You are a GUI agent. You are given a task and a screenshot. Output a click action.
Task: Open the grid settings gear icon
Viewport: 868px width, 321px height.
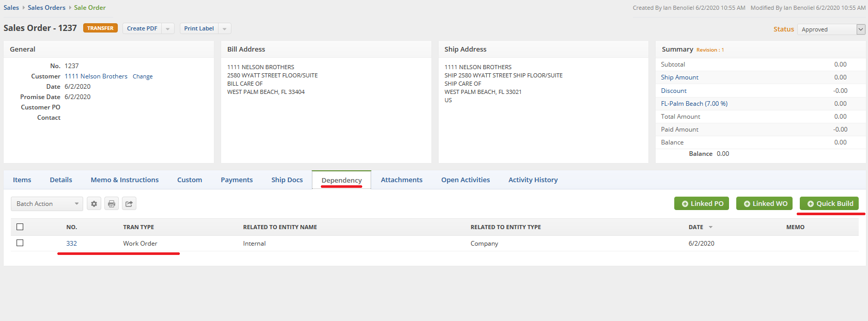click(94, 204)
